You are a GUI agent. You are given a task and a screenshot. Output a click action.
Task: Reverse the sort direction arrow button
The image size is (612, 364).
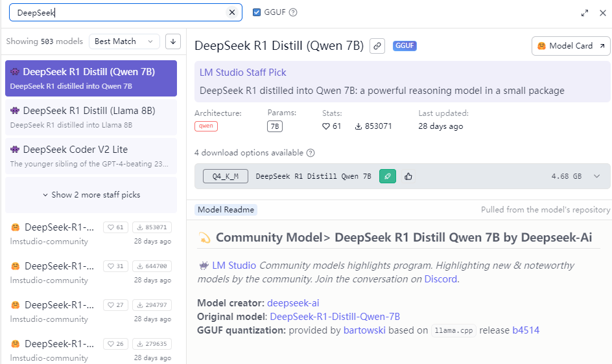pos(172,41)
